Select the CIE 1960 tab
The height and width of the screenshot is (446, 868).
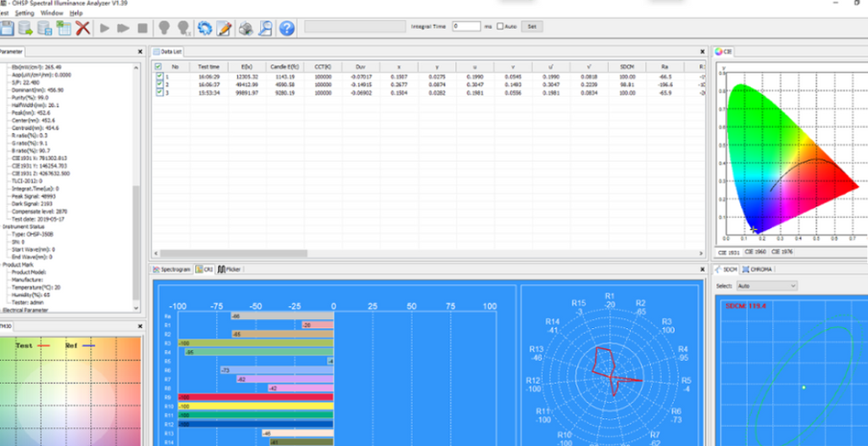tap(755, 252)
